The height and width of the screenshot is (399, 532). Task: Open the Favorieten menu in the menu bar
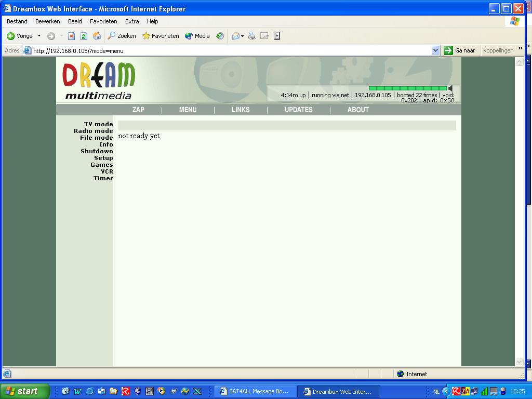pyautogui.click(x=103, y=21)
